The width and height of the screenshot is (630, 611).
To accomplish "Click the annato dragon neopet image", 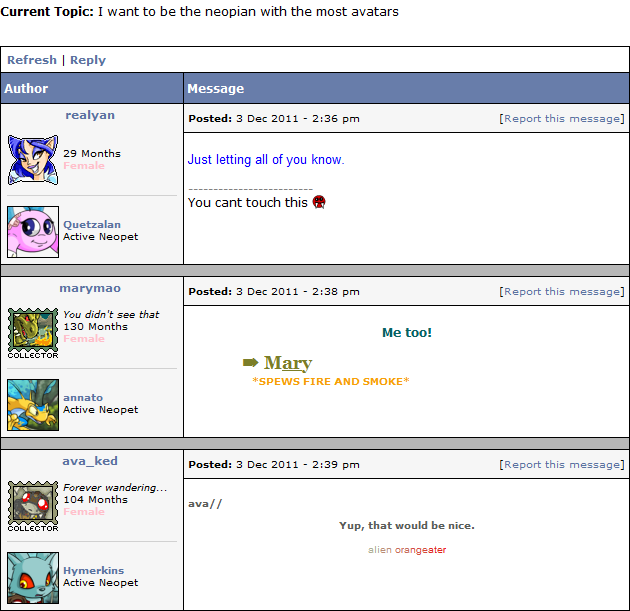I will pyautogui.click(x=33, y=405).
